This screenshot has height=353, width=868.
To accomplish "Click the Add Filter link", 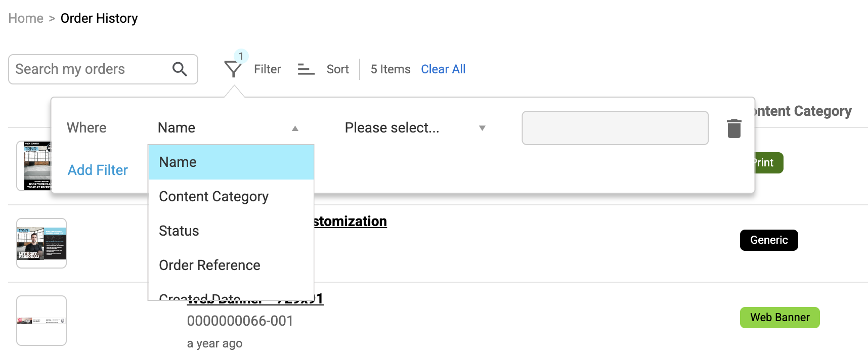I will point(98,170).
